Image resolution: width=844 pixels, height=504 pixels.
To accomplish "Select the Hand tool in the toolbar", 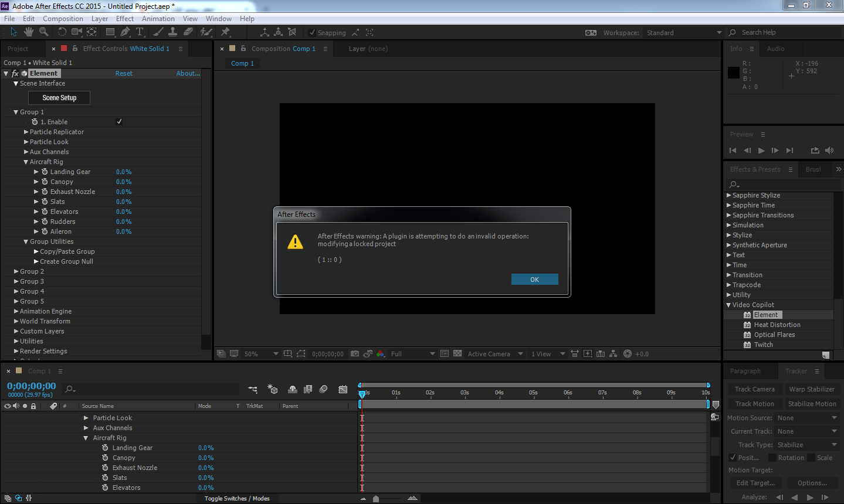I will (x=29, y=32).
